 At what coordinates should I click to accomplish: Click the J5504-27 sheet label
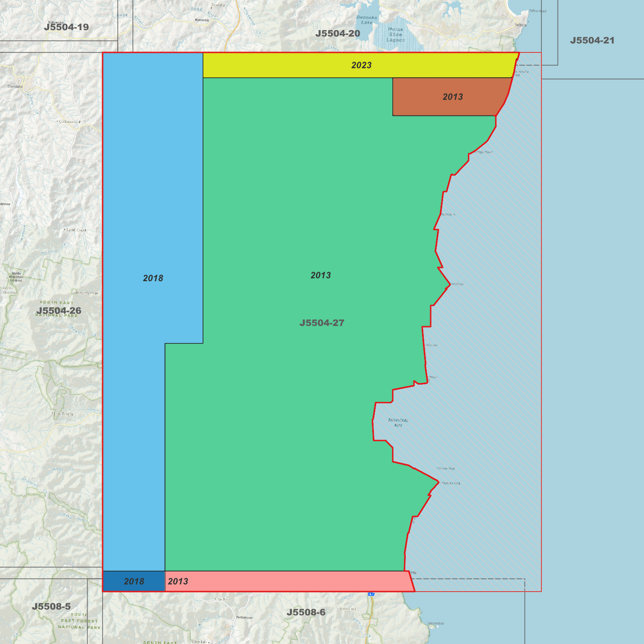click(322, 323)
